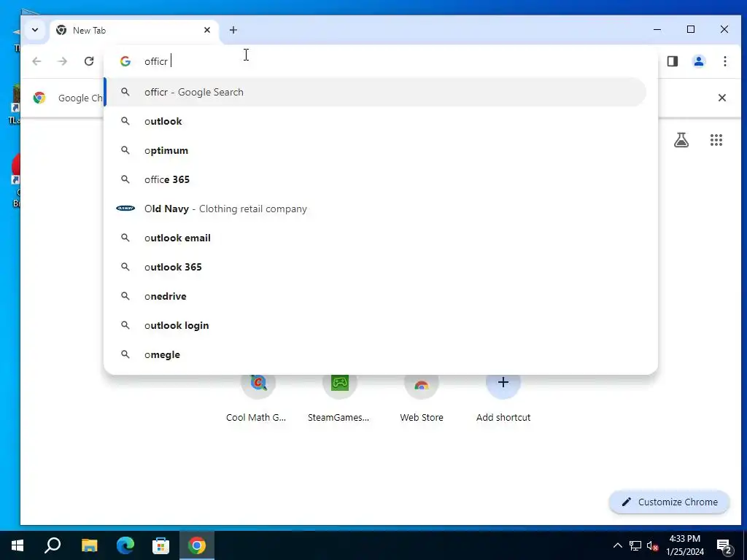747x560 pixels.
Task: Choose the 'outlook login' suggestion
Action: [376, 325]
